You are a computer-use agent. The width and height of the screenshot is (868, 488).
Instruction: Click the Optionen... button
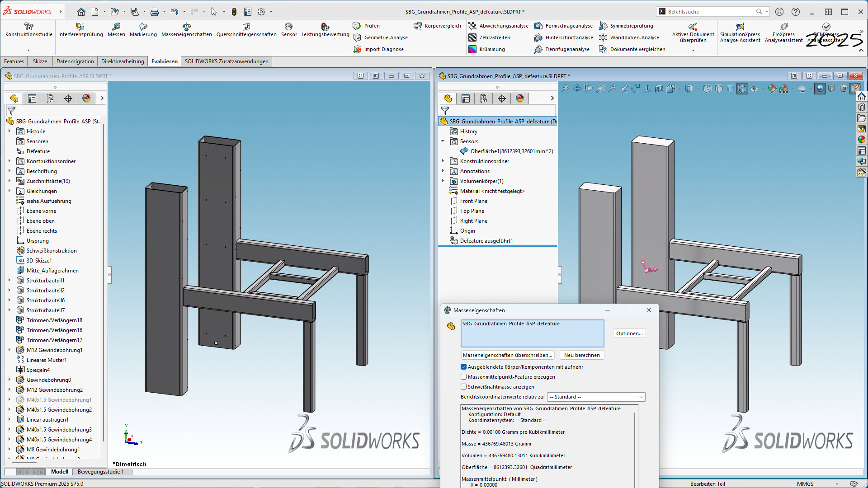[x=629, y=333]
